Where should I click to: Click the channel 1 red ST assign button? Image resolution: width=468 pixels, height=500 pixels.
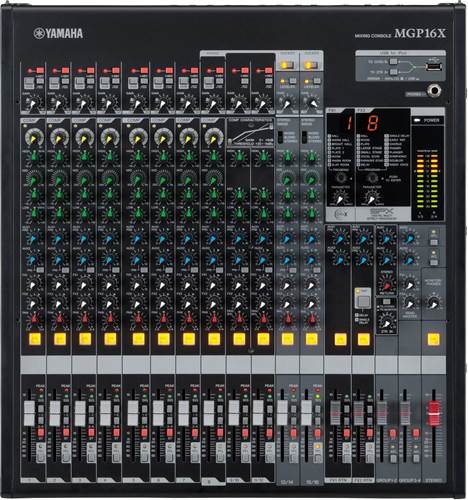(41, 433)
